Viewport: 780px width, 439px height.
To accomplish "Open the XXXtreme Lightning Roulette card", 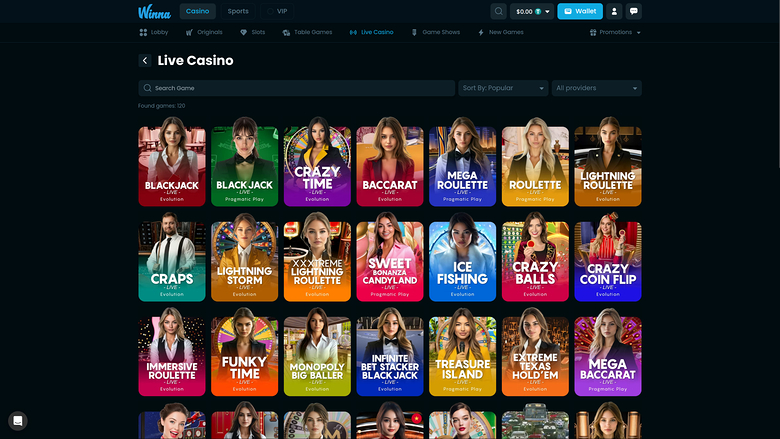I will click(x=317, y=257).
